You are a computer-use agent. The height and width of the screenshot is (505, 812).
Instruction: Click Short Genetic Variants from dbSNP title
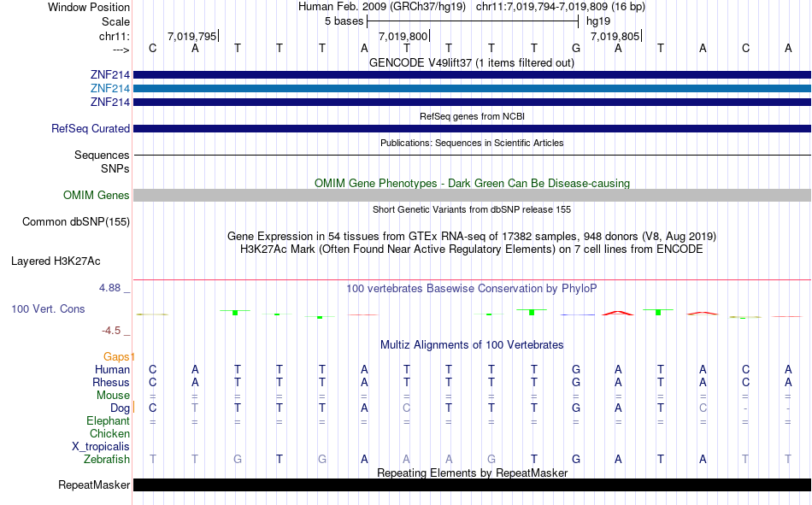coord(472,209)
